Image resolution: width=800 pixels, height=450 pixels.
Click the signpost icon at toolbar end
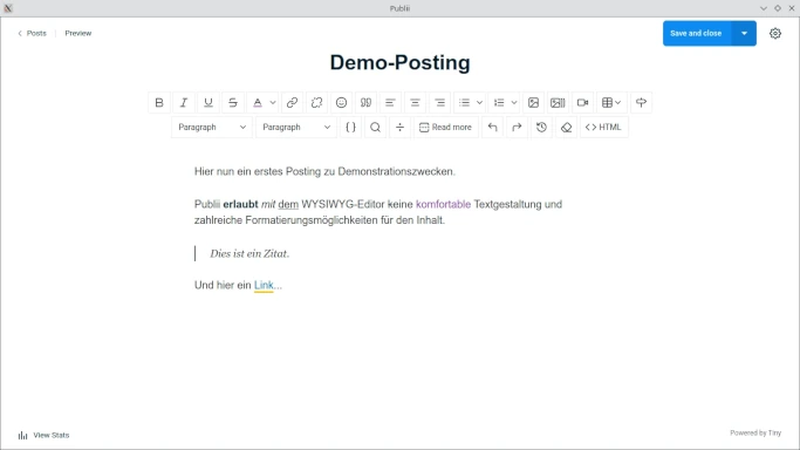pos(641,103)
